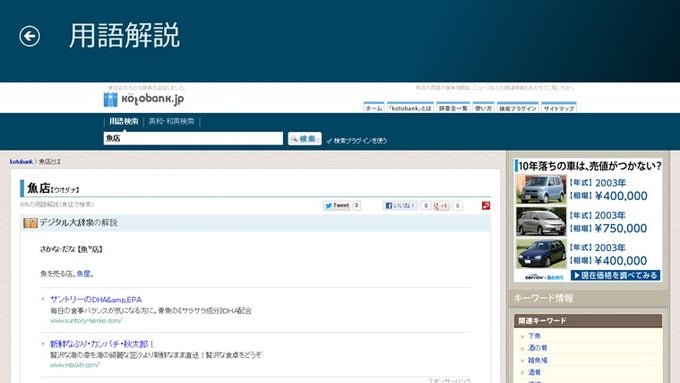Recommend the entry with the Google +1 button
This screenshot has width=680, height=383.
pyautogui.click(x=441, y=206)
